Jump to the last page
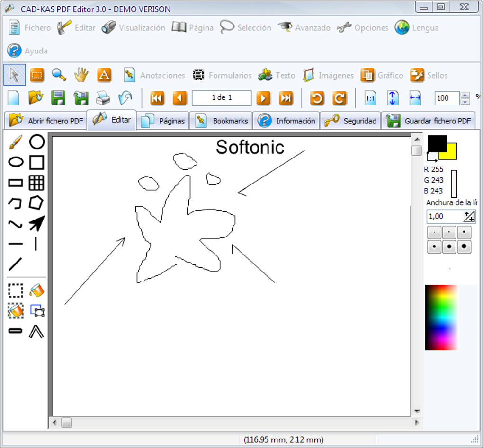Image resolution: width=483 pixels, height=448 pixels. pos(286,98)
